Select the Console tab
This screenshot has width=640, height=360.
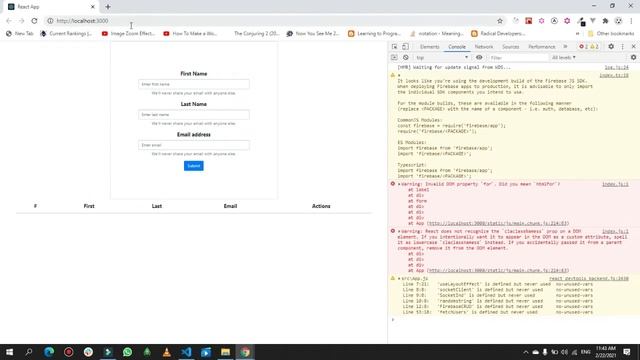click(x=457, y=47)
